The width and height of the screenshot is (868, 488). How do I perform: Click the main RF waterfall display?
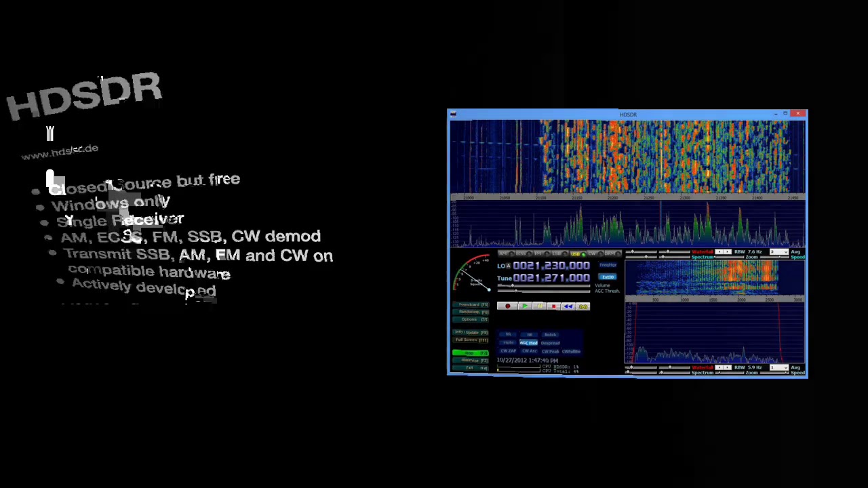(x=628, y=157)
